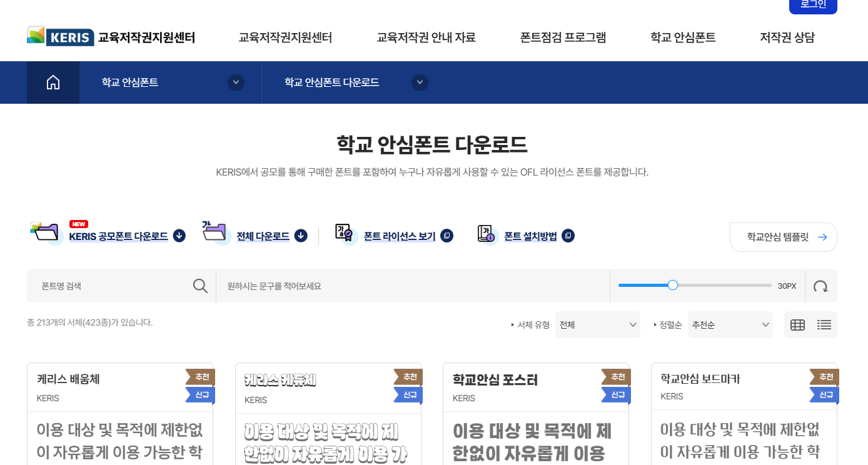Click the 원하시는 문구를 적어보세요 preview field

point(413,286)
